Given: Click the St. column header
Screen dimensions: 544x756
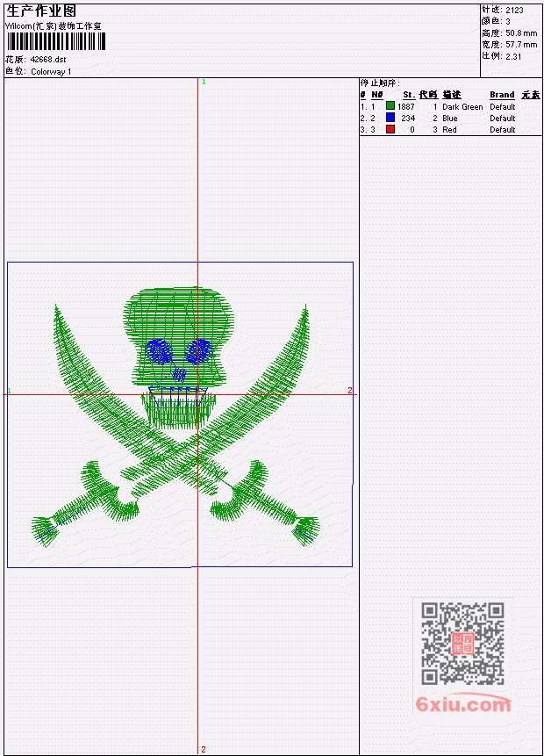Looking at the screenshot, I should (x=408, y=95).
